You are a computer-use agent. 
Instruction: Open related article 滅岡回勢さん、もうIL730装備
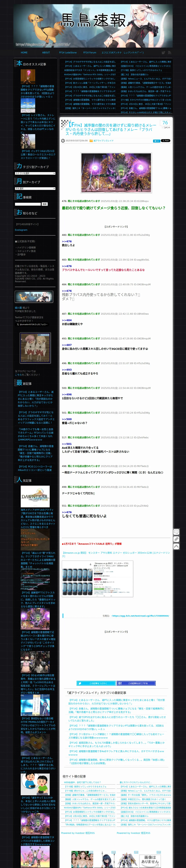click(x=117, y=744)
